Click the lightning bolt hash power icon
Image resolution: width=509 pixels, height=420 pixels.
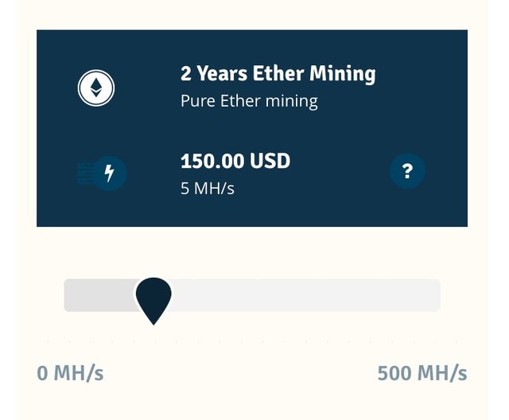[110, 173]
